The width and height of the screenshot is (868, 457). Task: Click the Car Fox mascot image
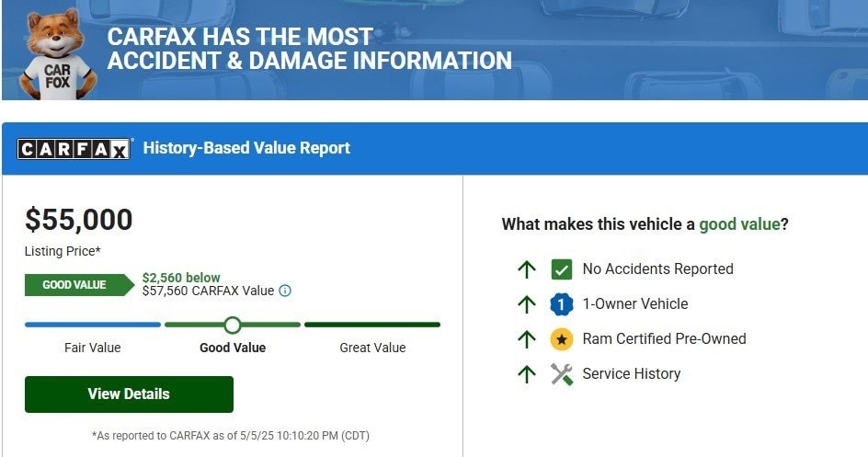(56, 55)
